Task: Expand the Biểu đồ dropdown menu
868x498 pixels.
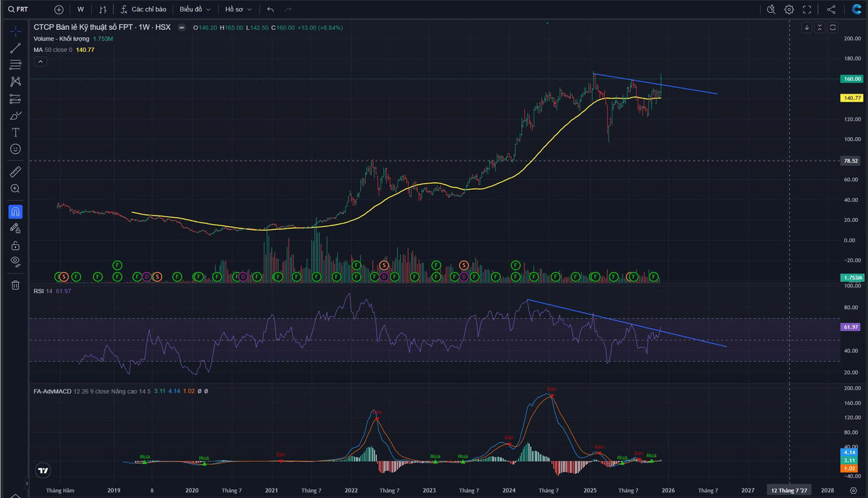Action: click(195, 9)
